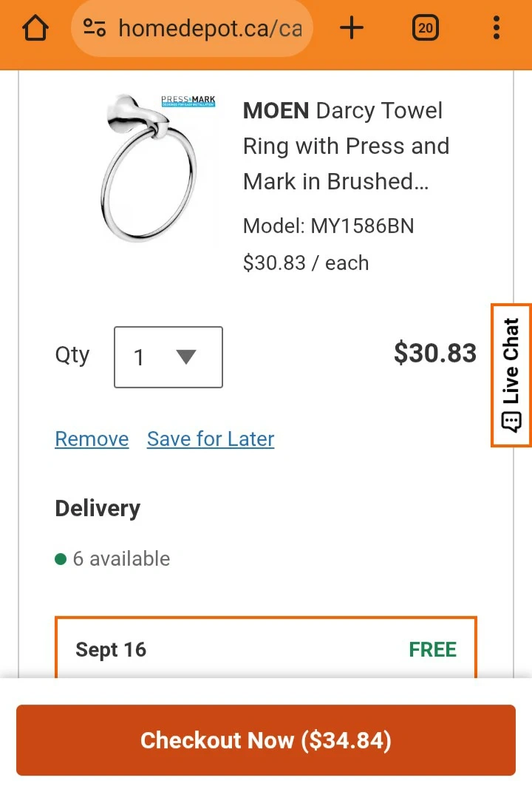Click the Save for Later link
532x786 pixels.
211,439
